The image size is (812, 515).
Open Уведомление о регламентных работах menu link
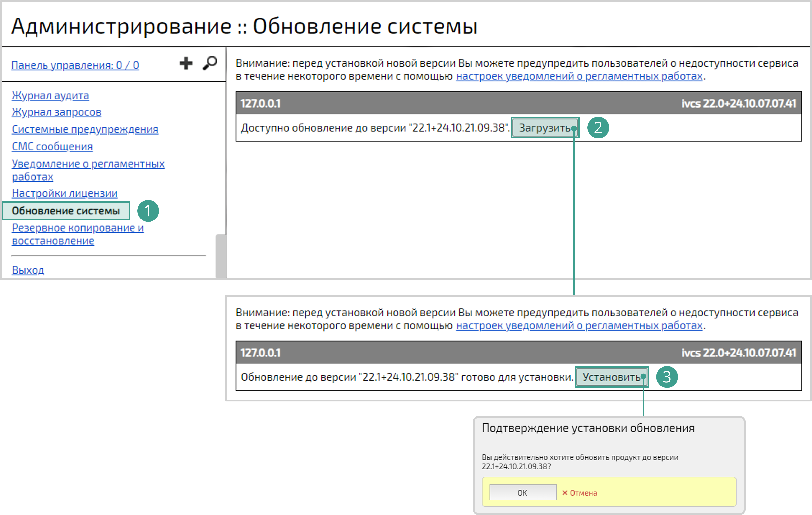point(88,164)
